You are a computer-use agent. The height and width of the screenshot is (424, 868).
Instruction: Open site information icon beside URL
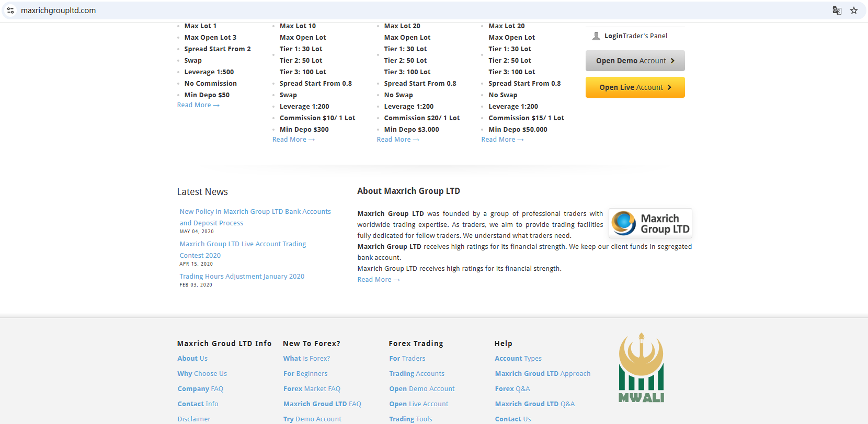click(x=10, y=10)
